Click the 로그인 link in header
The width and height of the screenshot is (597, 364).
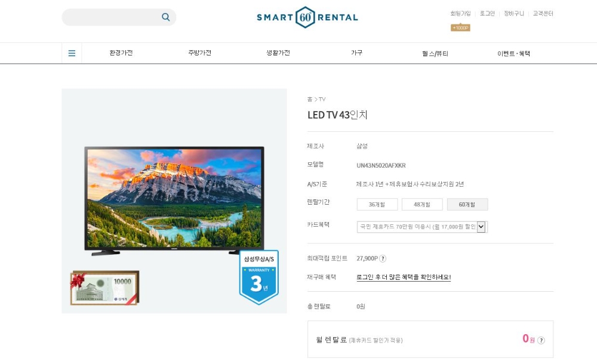(x=487, y=13)
